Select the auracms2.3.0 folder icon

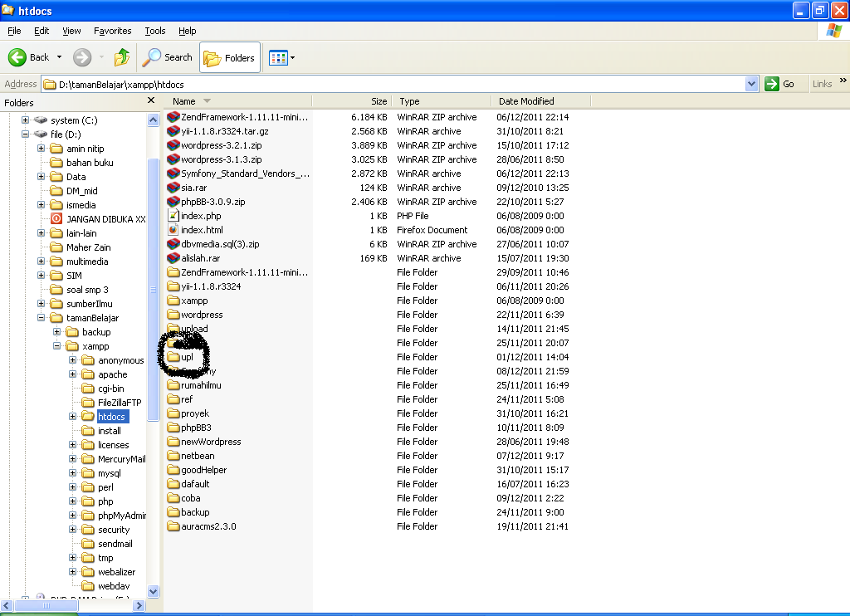pyautogui.click(x=173, y=526)
